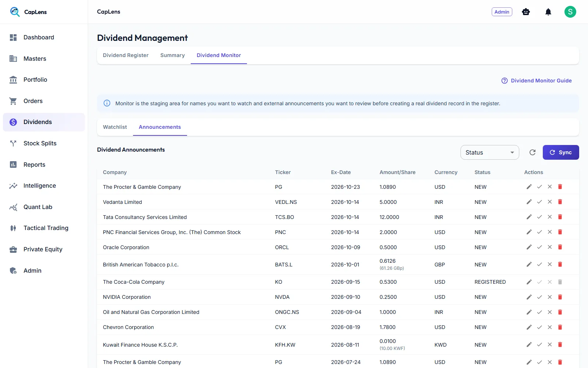
Task: Dismiss the Chevron Corporation announcement
Action: 550,327
